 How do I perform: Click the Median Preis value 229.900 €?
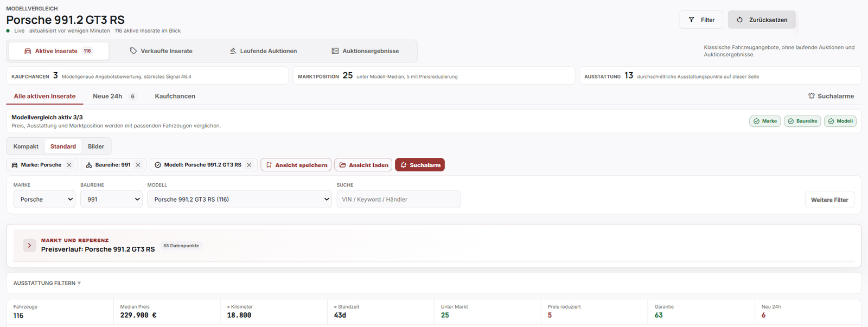click(x=138, y=315)
